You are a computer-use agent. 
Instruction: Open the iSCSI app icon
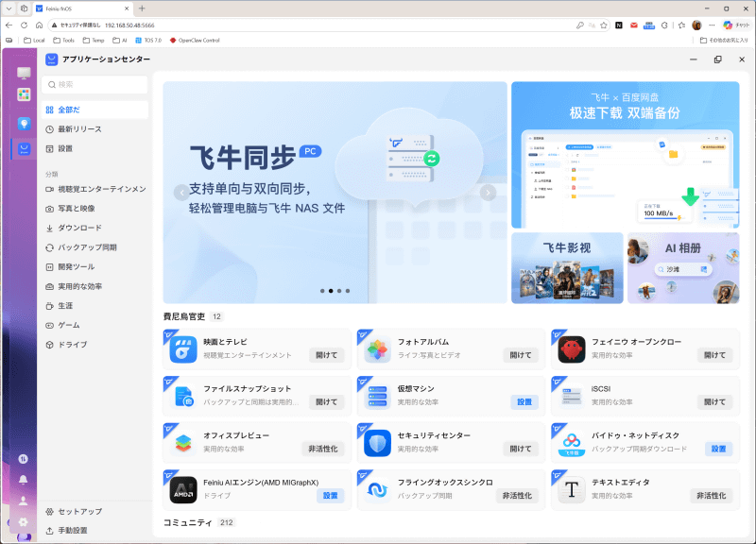(x=572, y=396)
